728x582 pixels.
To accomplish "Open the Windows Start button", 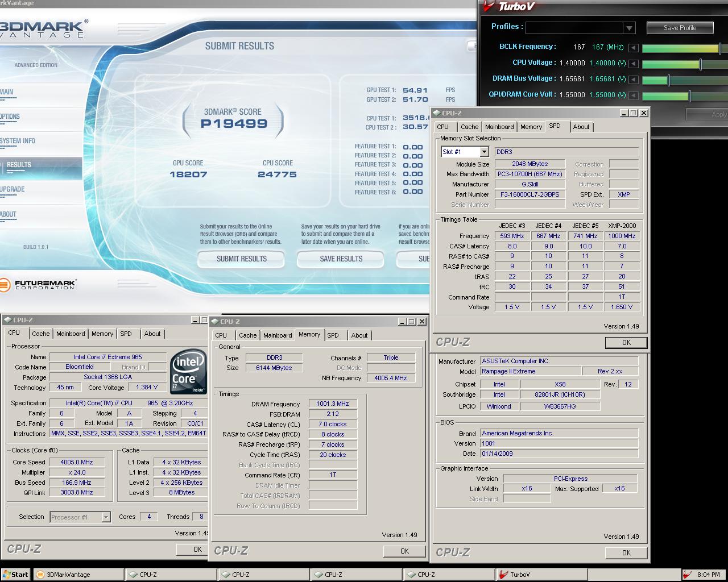I will click(x=15, y=575).
